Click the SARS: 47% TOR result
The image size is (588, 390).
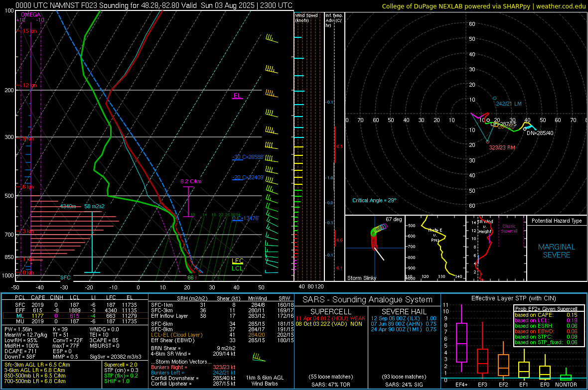click(330, 385)
